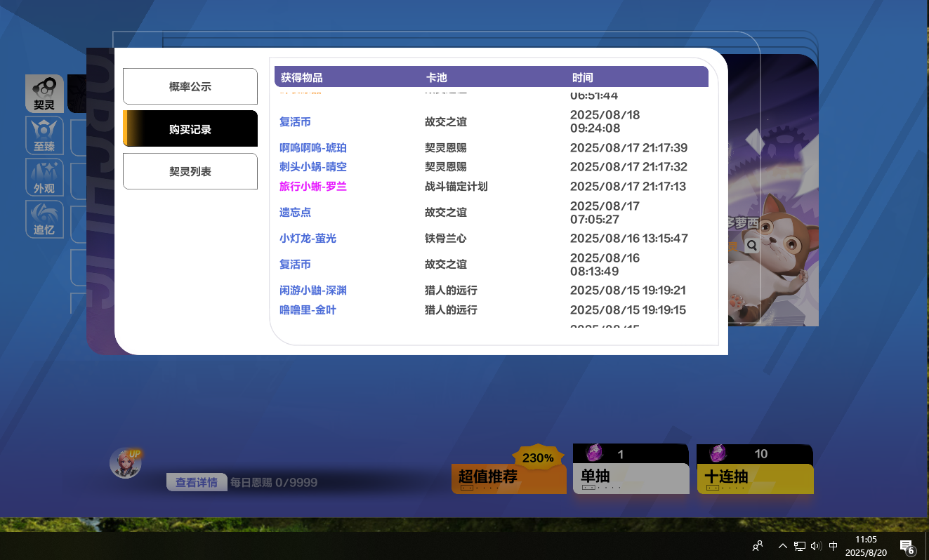Select the 购买记录 tab

point(190,129)
